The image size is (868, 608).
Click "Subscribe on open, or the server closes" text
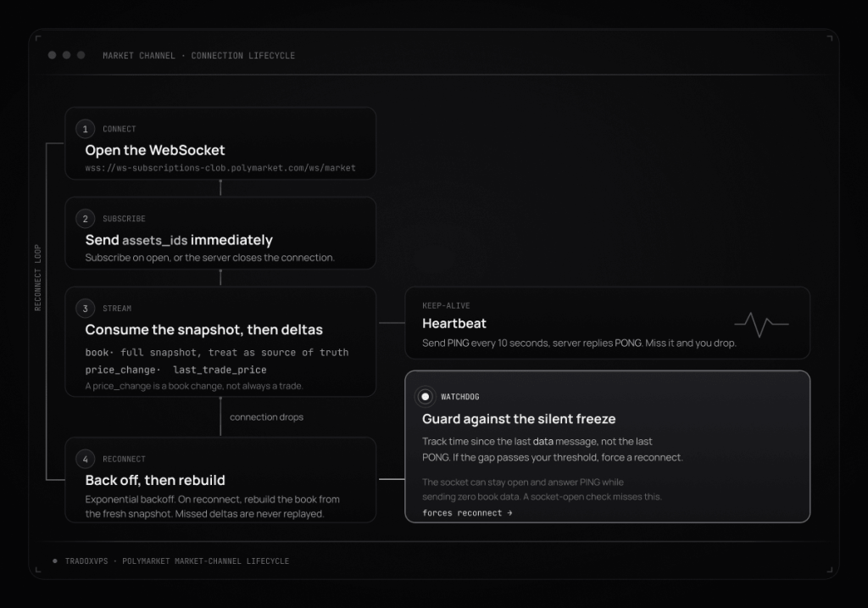pyautogui.click(x=210, y=258)
